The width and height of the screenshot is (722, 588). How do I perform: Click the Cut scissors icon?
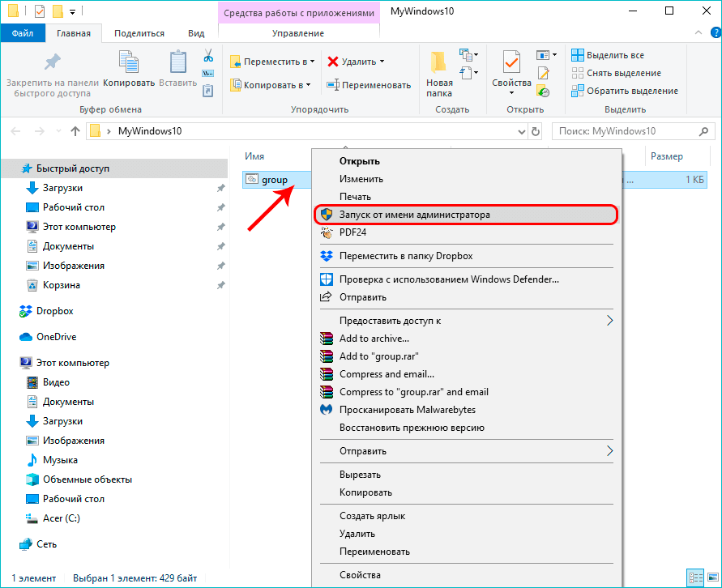click(x=208, y=56)
